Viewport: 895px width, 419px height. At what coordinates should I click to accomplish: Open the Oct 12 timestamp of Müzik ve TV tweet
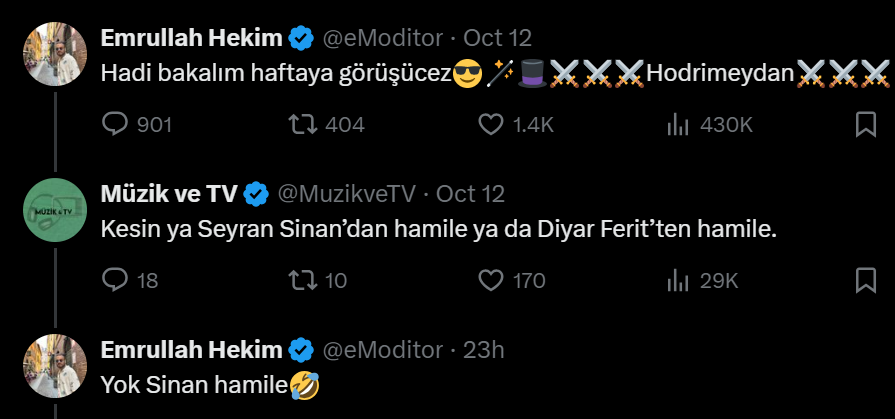(x=470, y=193)
